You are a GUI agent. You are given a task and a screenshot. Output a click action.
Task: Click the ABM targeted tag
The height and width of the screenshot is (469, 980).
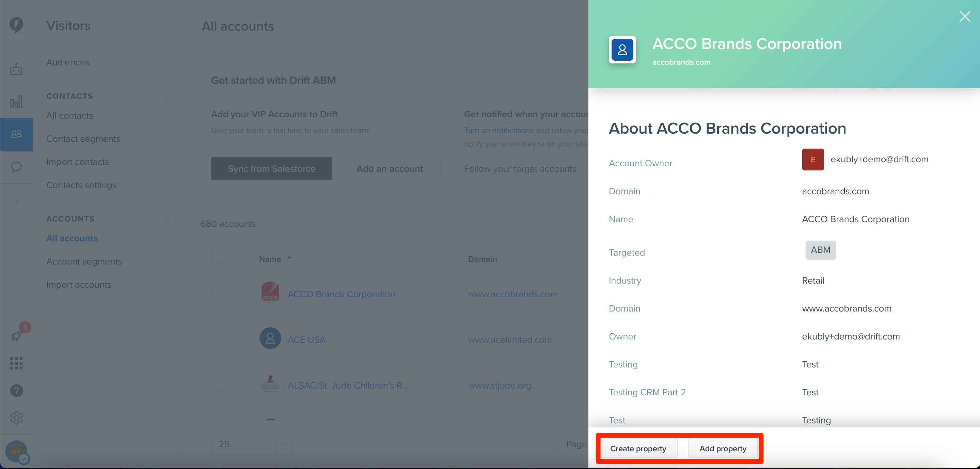click(x=821, y=250)
